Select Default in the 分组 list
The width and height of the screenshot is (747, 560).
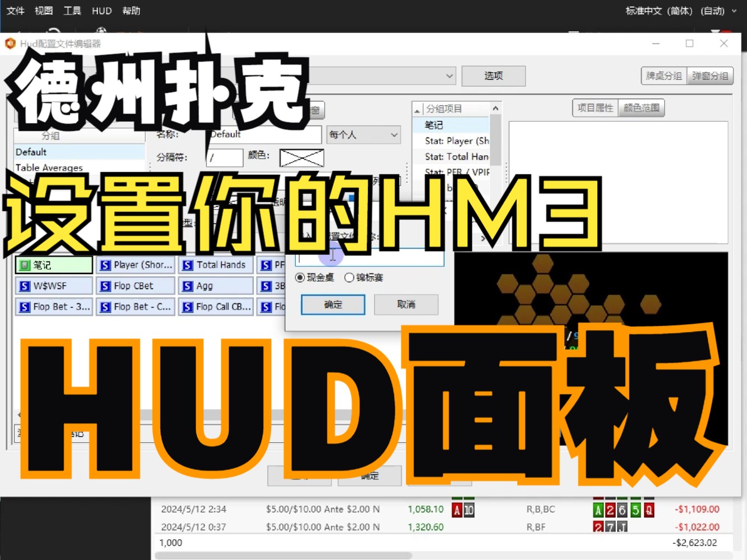tap(79, 152)
